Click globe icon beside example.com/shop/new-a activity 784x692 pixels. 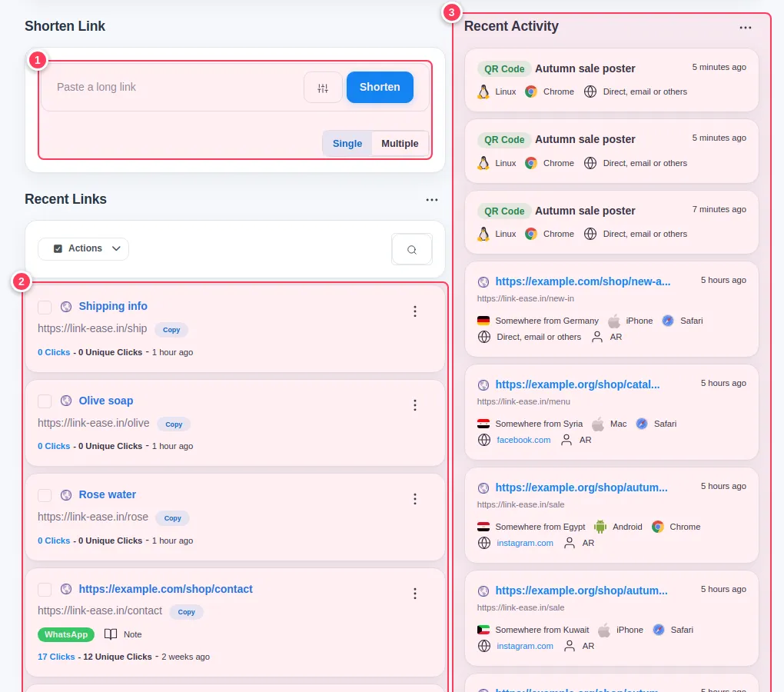pos(483,282)
